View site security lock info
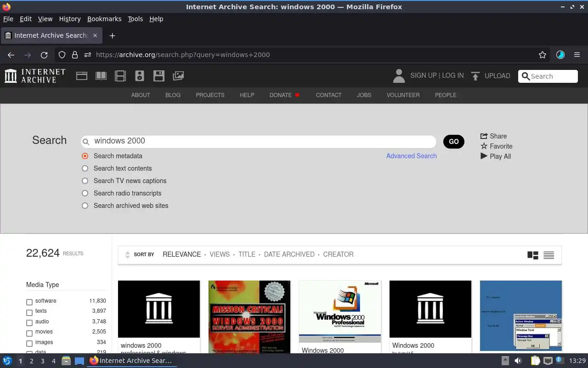 75,55
